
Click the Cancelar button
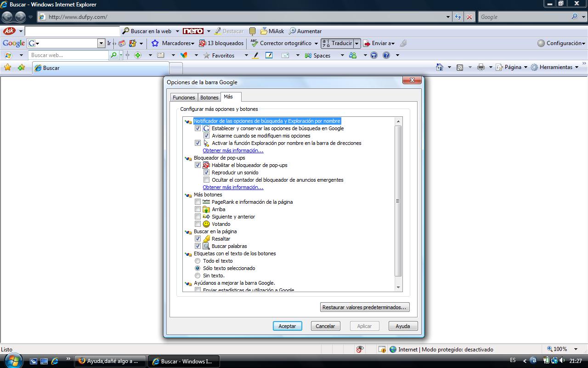tap(325, 326)
